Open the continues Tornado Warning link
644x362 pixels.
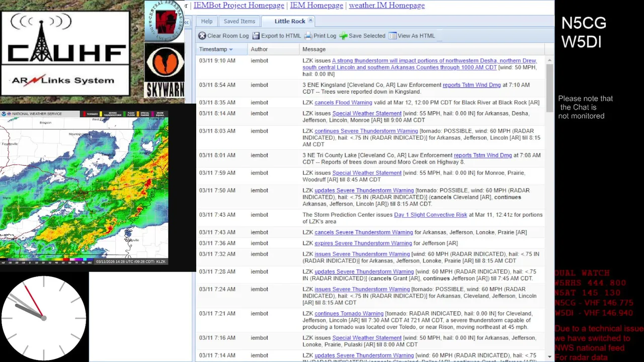[349, 314]
